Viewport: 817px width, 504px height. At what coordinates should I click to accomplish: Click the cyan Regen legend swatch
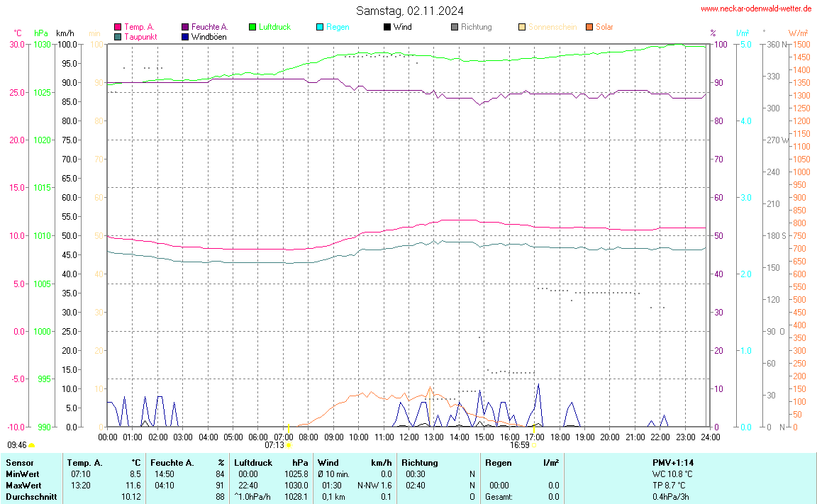(320, 27)
